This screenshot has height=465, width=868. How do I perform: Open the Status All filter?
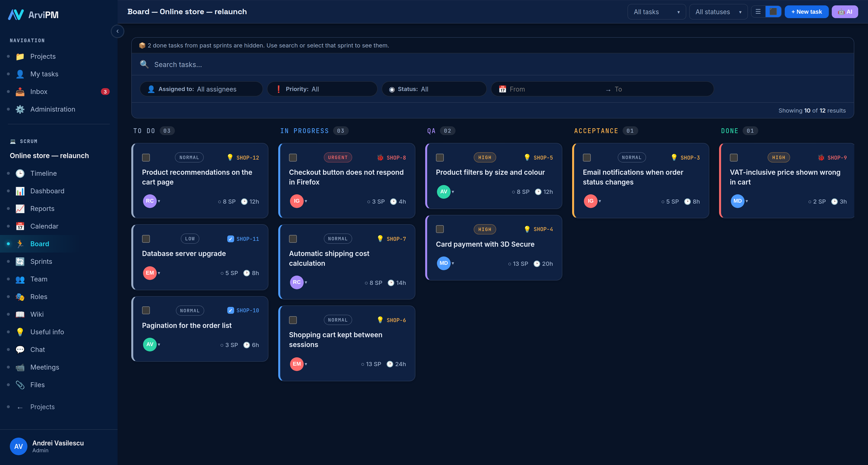pos(434,89)
